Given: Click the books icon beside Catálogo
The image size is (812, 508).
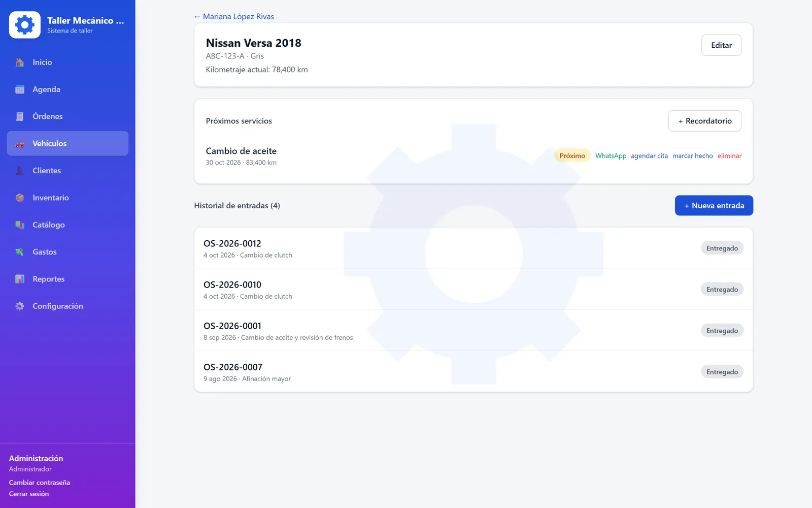Looking at the screenshot, I should click(x=20, y=225).
